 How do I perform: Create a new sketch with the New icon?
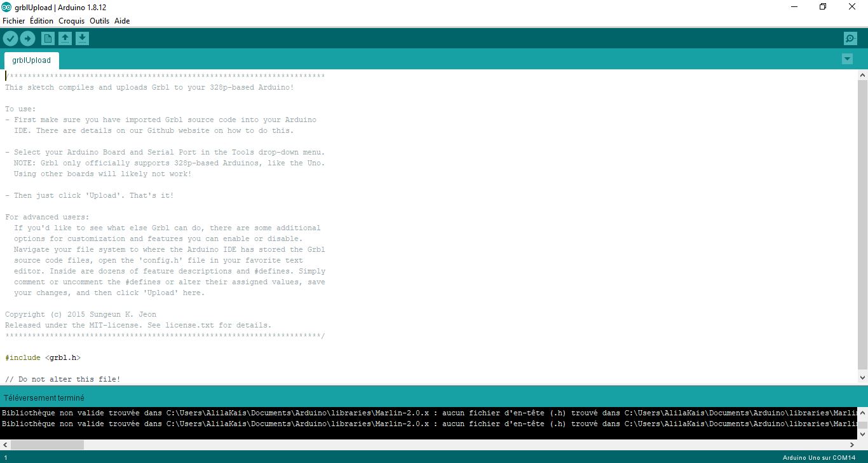[x=48, y=39]
